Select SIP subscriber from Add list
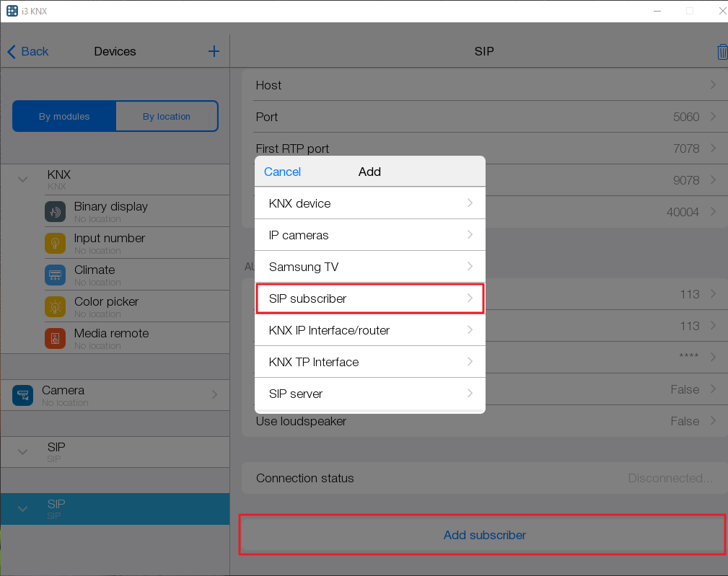Screen dimensions: 728x576 pos(369,298)
